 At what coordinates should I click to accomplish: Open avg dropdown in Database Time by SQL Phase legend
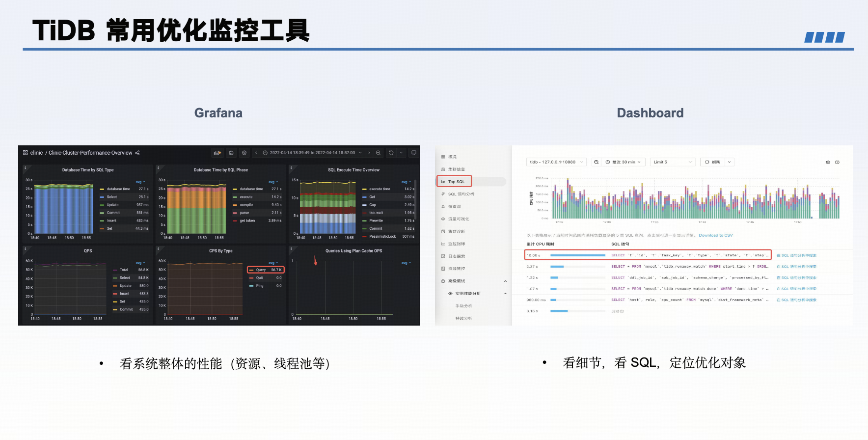pyautogui.click(x=273, y=182)
